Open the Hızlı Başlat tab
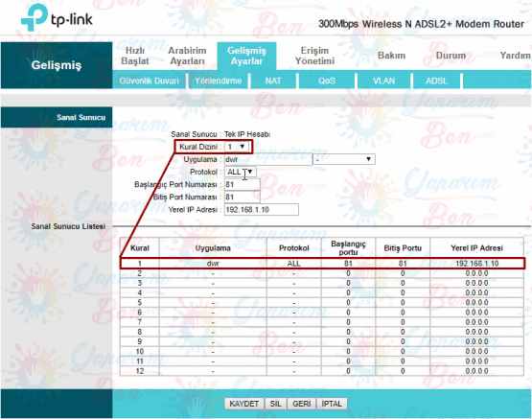Viewport: 532px width, 419px height. point(135,56)
